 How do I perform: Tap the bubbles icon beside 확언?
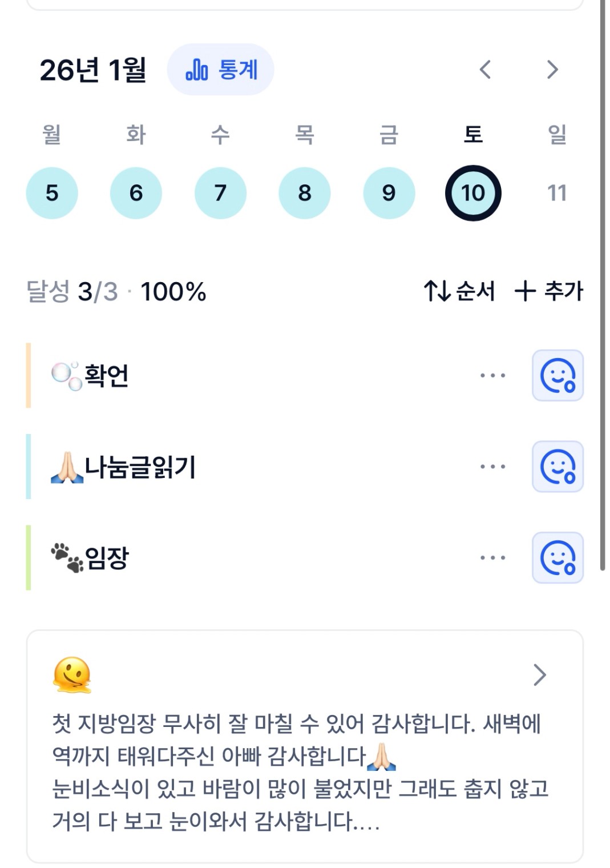pyautogui.click(x=67, y=376)
